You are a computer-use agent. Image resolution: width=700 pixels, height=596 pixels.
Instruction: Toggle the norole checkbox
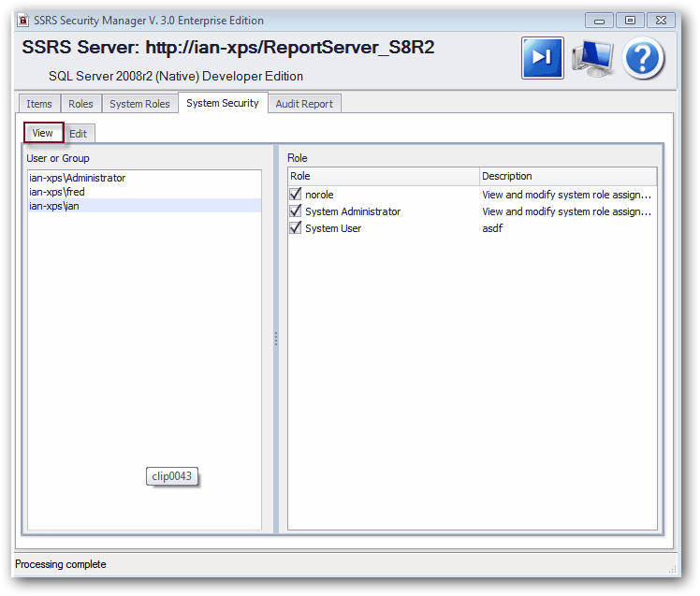(295, 195)
